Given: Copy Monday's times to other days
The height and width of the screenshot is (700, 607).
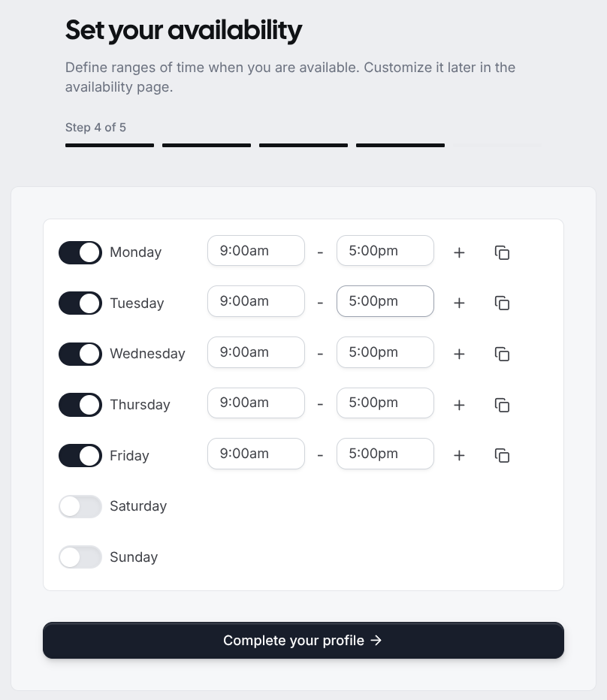Looking at the screenshot, I should (502, 252).
